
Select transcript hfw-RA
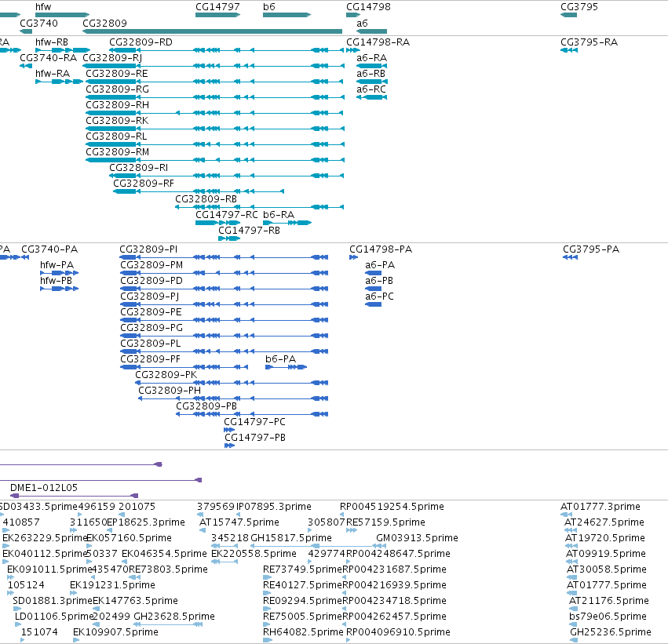click(59, 82)
